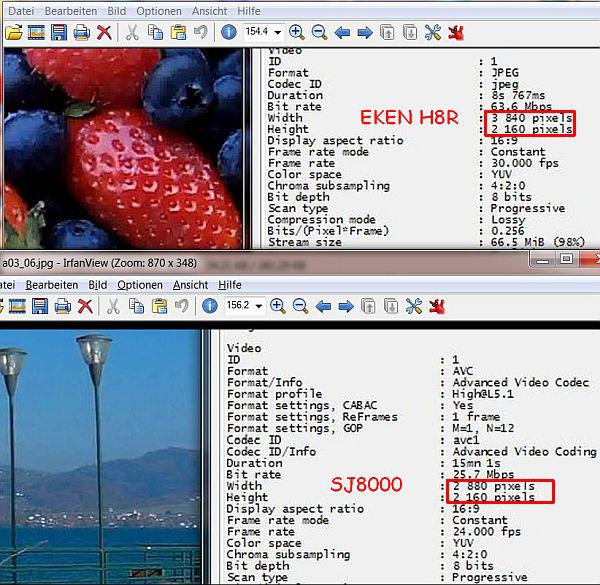
Task: Zoom out magnifier in lower toolbar
Action: coord(300,306)
